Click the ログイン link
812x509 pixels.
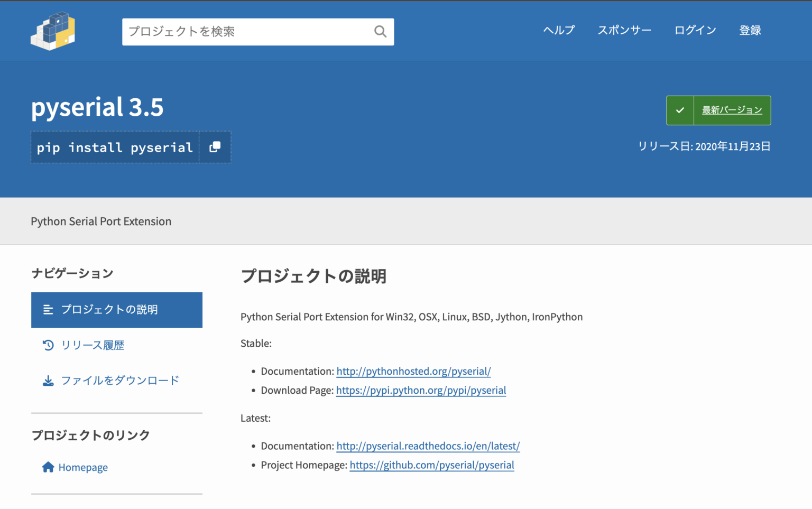pyautogui.click(x=695, y=31)
